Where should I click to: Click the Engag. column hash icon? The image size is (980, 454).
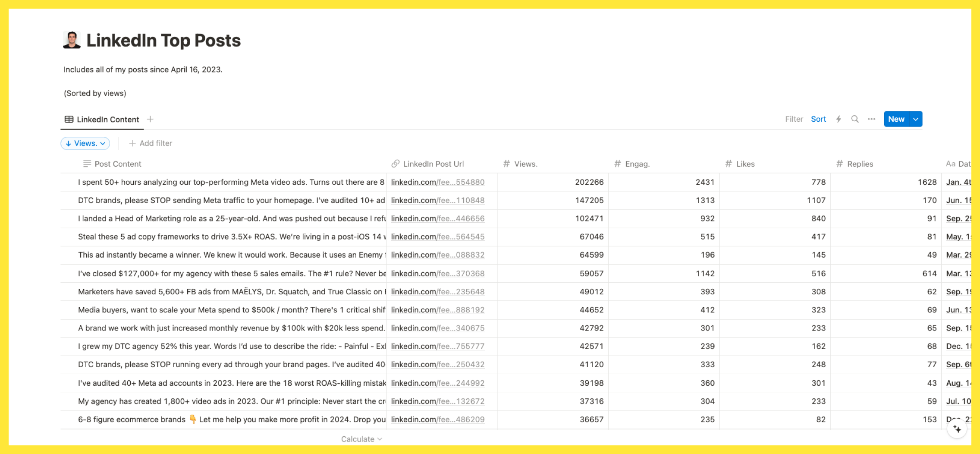[618, 164]
